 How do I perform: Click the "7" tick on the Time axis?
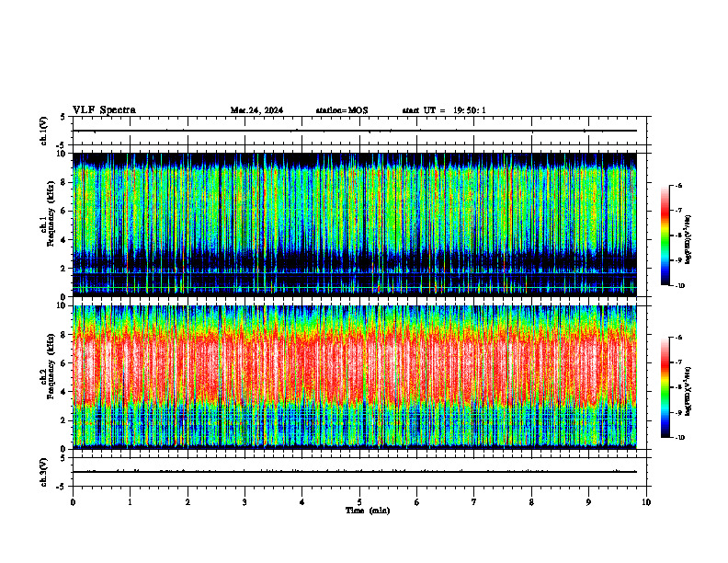[474, 502]
